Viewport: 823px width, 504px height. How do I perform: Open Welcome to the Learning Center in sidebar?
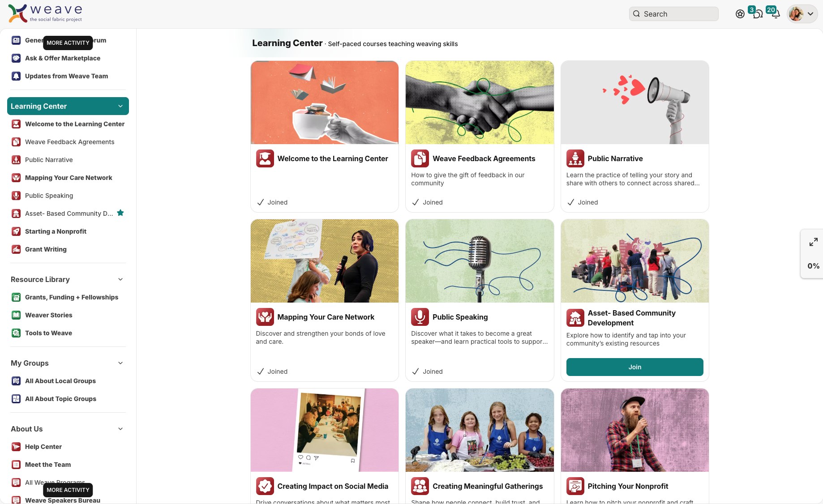point(68,124)
